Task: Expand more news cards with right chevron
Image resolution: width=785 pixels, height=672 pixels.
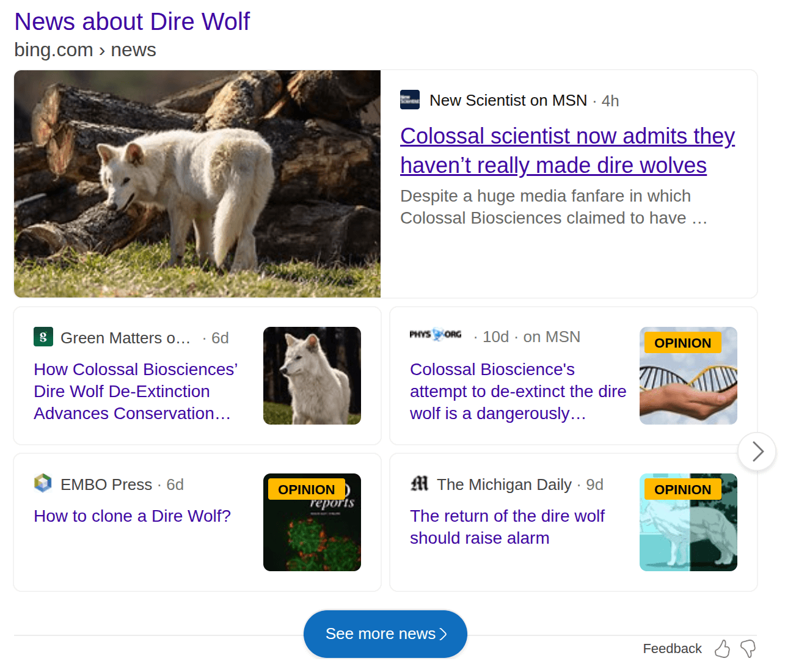Action: point(756,451)
